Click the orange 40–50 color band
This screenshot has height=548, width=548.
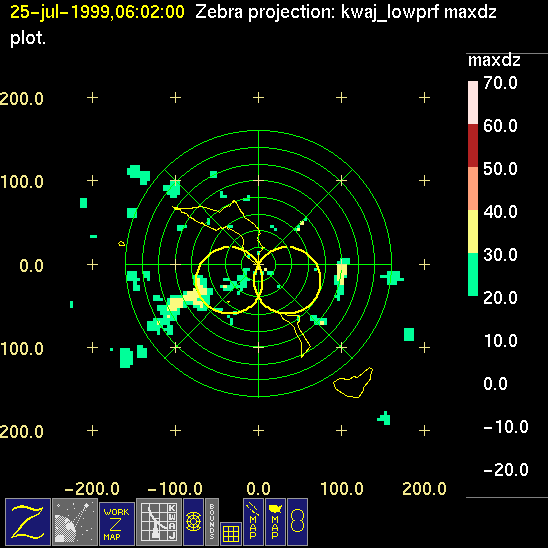point(473,188)
